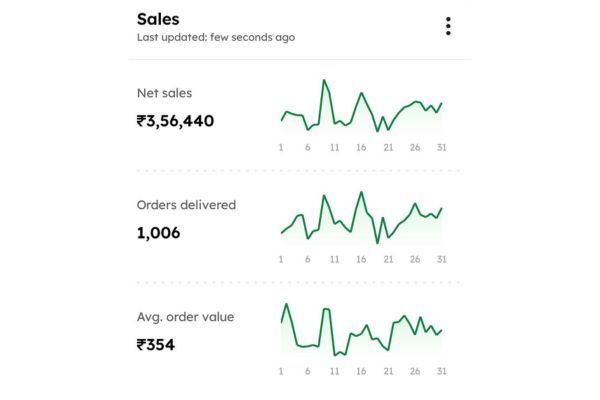Click day 26 on Orders delivered chart axis
Screen dimensions: 600x400
415,260
